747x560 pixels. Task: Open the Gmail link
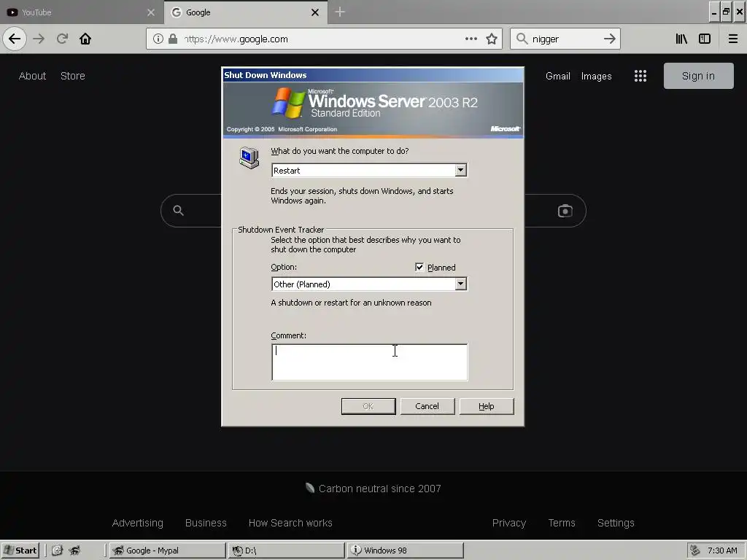(558, 76)
